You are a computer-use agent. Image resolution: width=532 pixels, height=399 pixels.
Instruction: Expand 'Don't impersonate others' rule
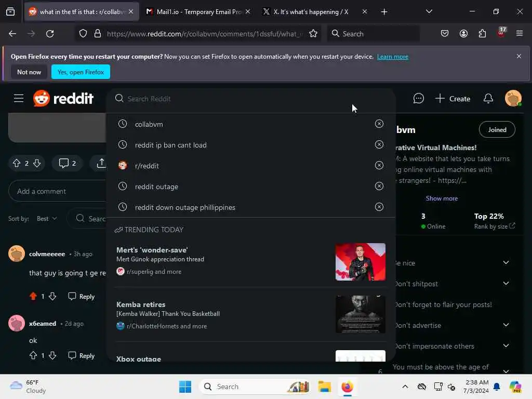(x=506, y=345)
